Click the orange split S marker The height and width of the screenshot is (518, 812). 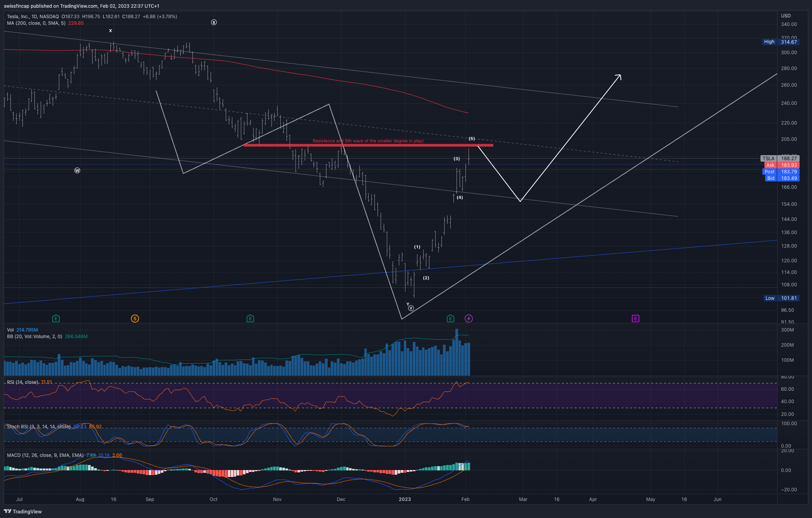[x=135, y=319]
